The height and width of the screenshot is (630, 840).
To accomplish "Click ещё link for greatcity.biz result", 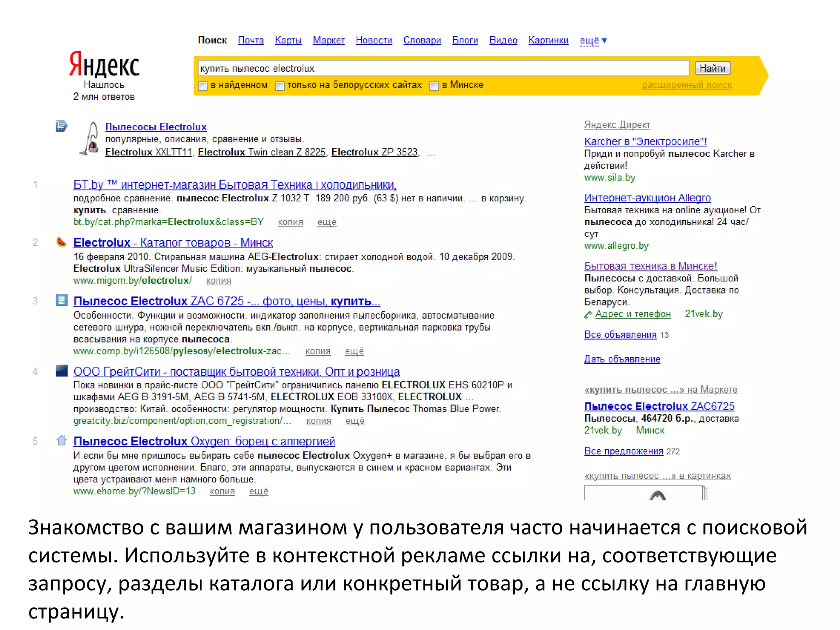I will pos(355,421).
